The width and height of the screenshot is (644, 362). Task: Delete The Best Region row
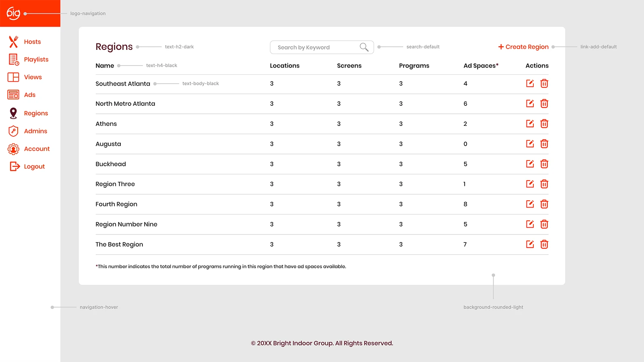point(544,244)
